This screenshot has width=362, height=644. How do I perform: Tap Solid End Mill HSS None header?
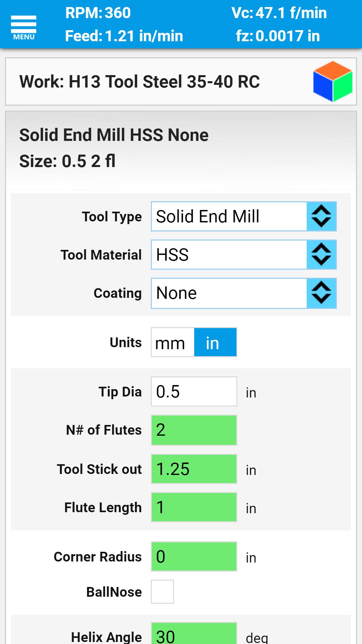click(x=114, y=135)
